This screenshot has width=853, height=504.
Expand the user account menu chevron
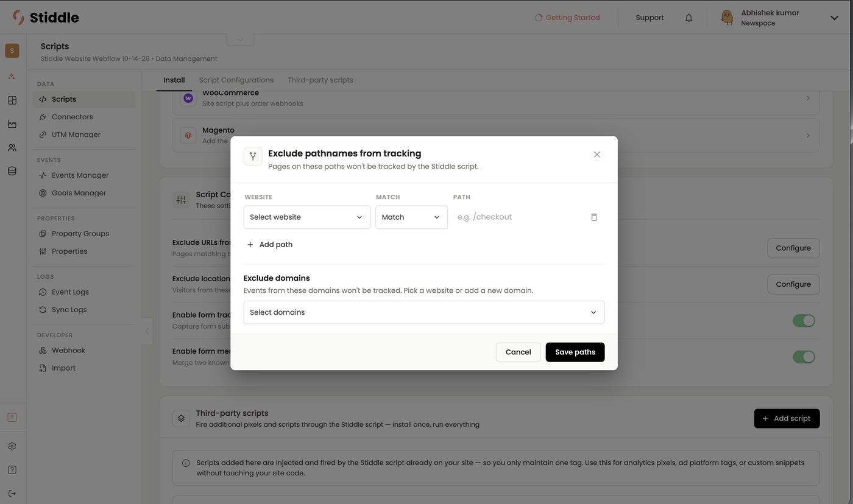[x=835, y=18]
